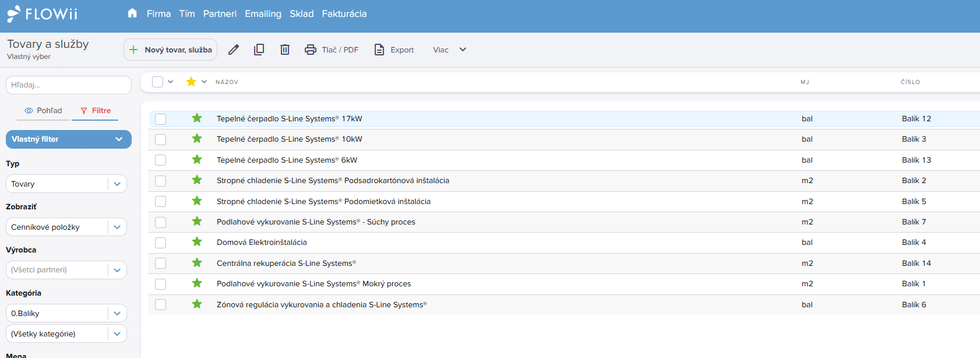
Task: Sort by ČÍSLO column header
Action: click(910, 82)
